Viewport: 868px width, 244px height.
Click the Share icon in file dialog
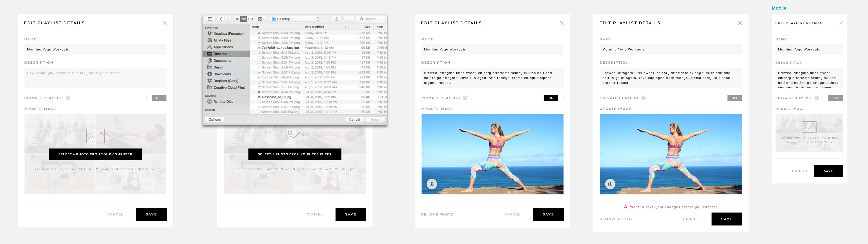click(336, 19)
